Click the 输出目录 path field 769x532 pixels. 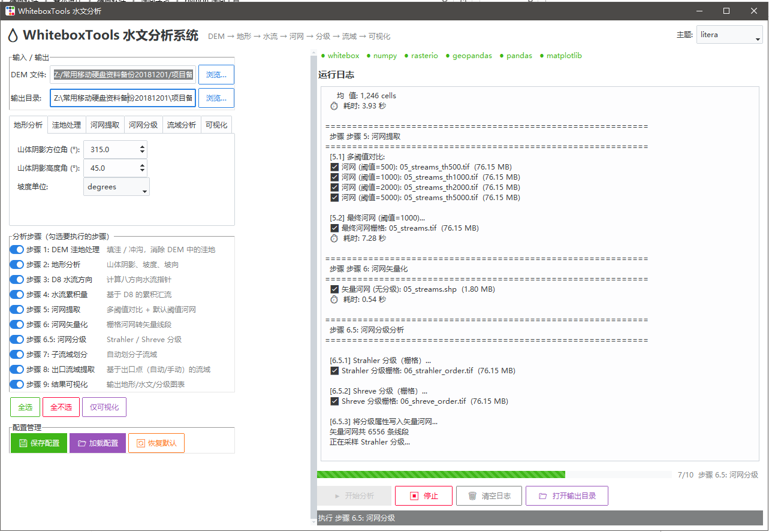pos(123,98)
